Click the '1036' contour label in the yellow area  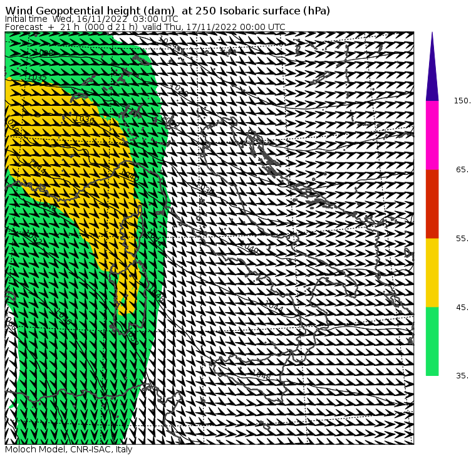click(x=85, y=120)
